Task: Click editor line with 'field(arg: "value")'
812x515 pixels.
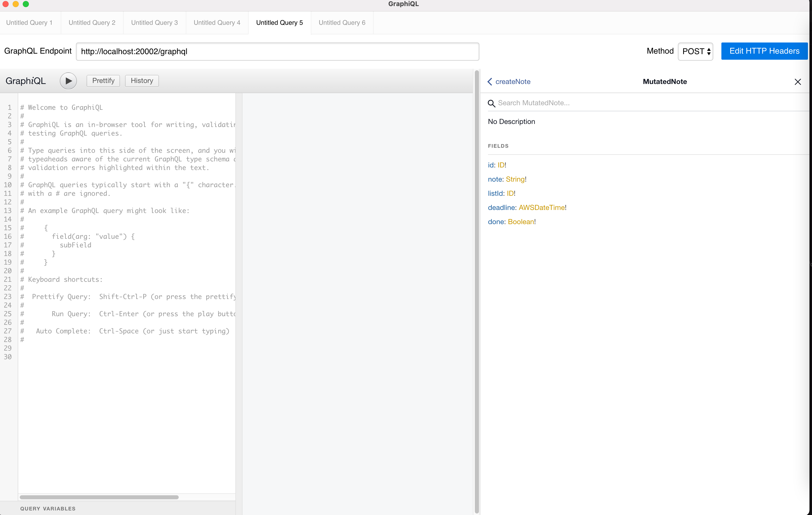Action: coord(77,237)
